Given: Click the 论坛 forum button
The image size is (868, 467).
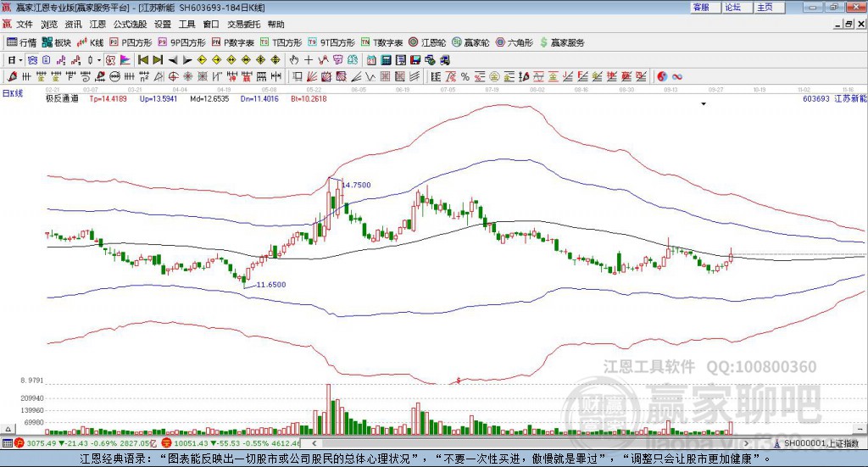Looking at the screenshot, I should 737,7.
